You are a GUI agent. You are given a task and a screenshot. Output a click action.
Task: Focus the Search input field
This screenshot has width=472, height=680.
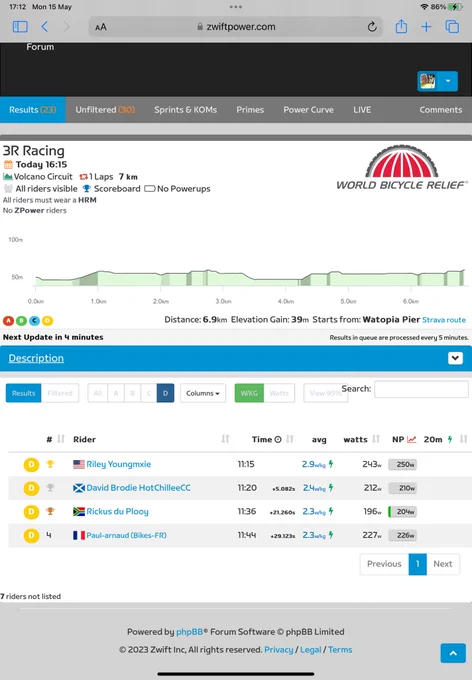click(x=421, y=389)
